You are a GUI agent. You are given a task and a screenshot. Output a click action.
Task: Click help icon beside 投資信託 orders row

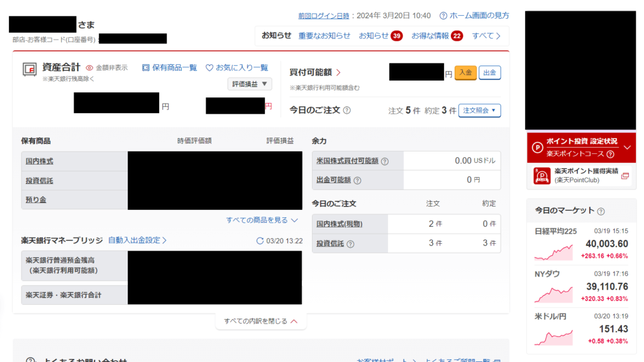350,244
